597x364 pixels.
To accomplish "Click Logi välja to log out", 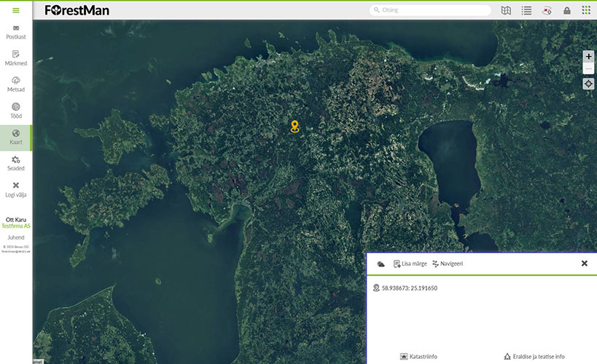I will click(x=16, y=189).
